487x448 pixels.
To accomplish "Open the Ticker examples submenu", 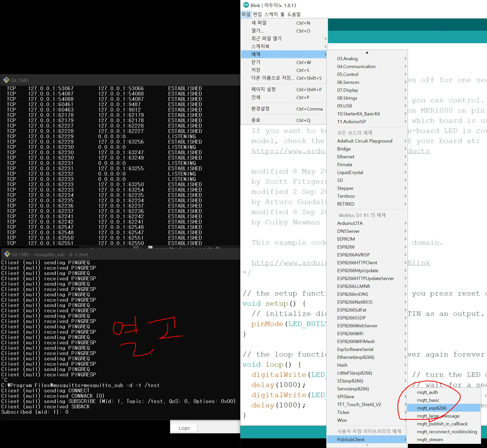I will [x=367, y=412].
